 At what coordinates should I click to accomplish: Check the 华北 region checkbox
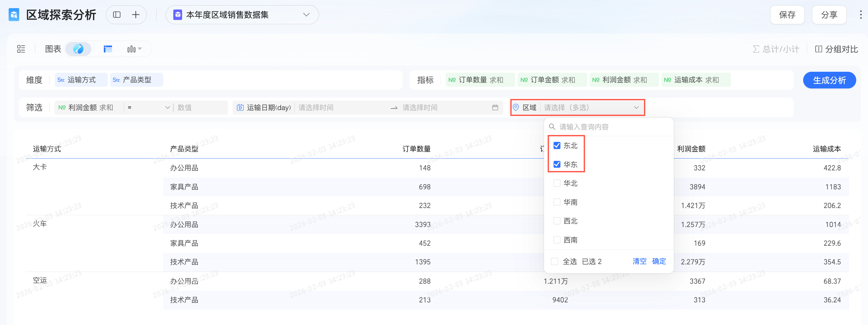pos(557,183)
